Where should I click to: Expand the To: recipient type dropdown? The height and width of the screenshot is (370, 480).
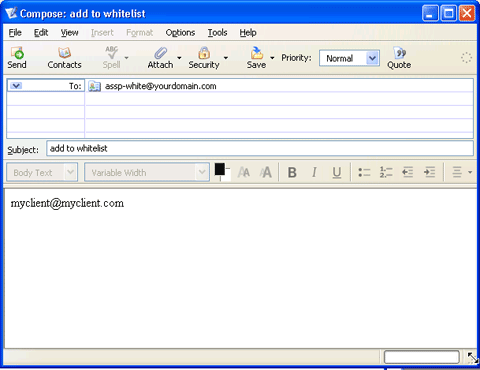coord(16,86)
